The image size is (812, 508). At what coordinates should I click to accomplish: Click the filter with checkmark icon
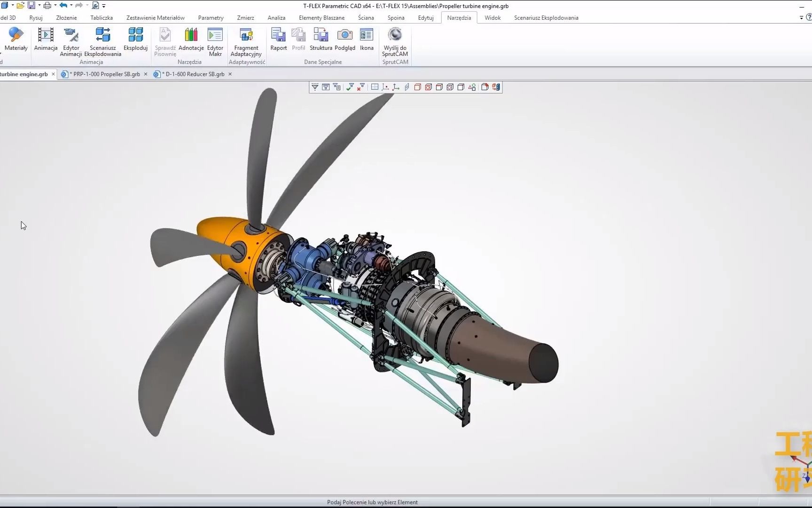pyautogui.click(x=350, y=87)
